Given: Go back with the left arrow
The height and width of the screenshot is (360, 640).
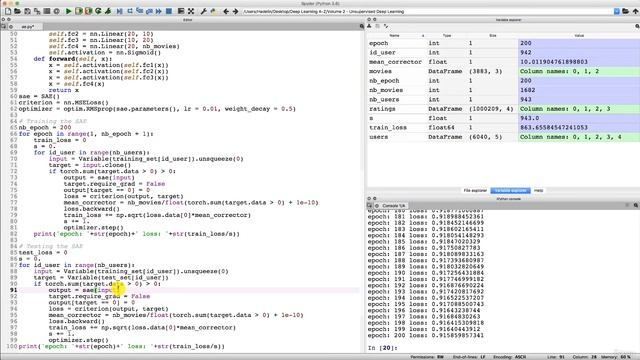Looking at the screenshot, I should [226, 11].
